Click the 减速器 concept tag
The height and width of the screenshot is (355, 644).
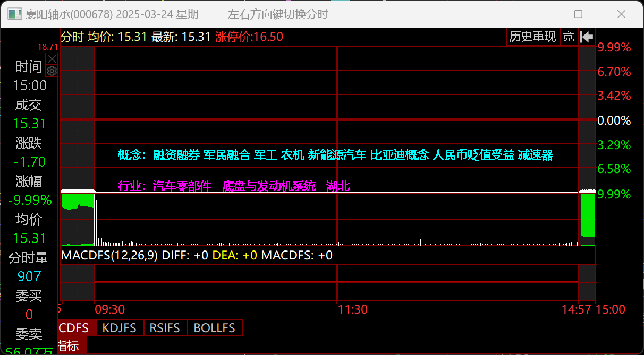536,155
